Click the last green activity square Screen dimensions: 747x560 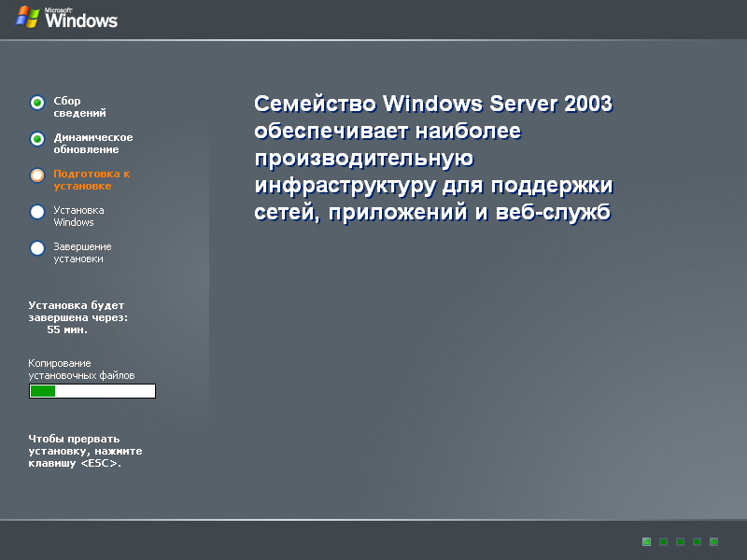tap(713, 541)
